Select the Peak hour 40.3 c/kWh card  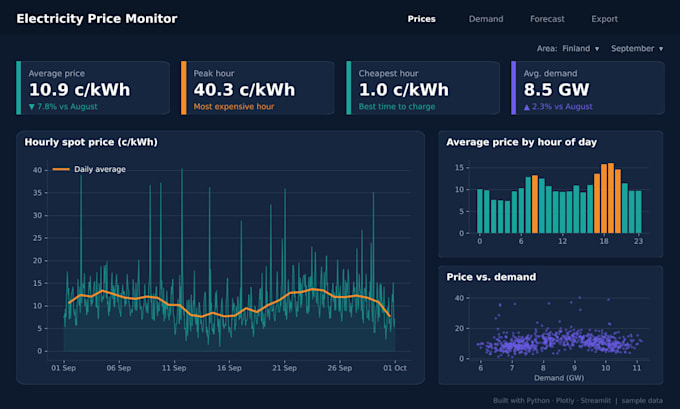[258, 88]
